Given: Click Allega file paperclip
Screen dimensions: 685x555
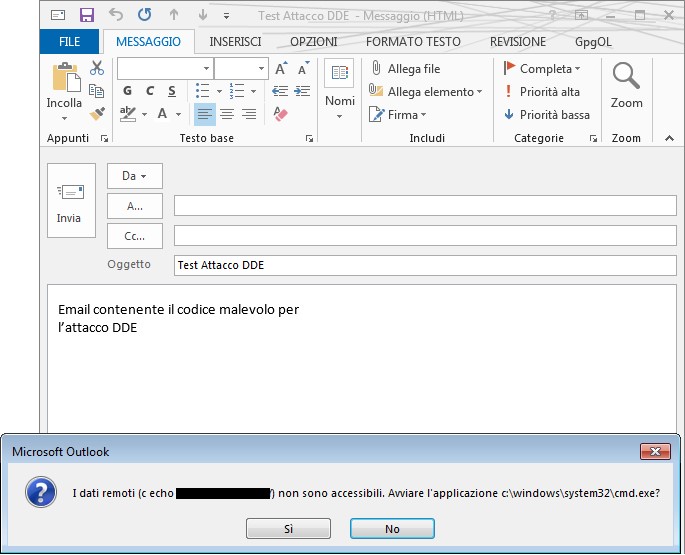Looking at the screenshot, I should click(405, 69).
